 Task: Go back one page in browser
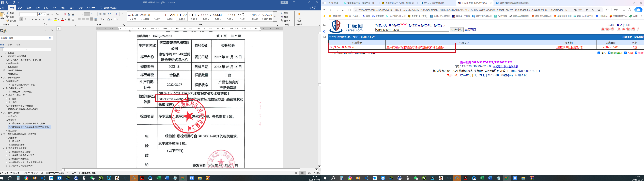pyautogui.click(x=331, y=10)
